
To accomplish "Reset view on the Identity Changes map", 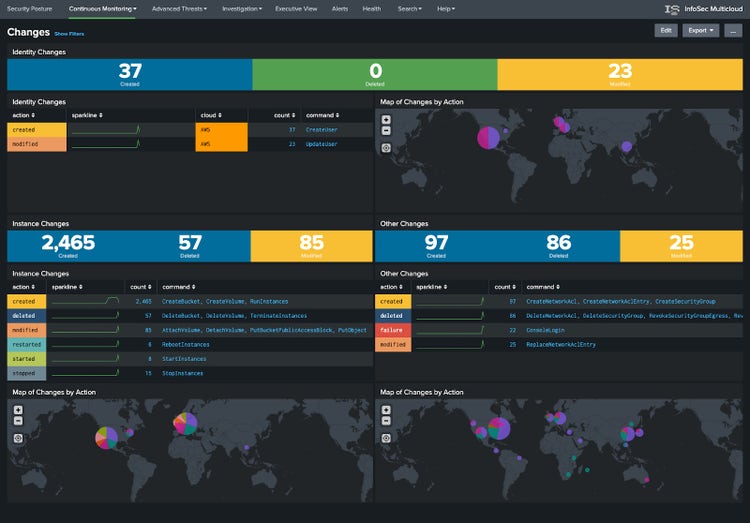I will click(x=386, y=147).
